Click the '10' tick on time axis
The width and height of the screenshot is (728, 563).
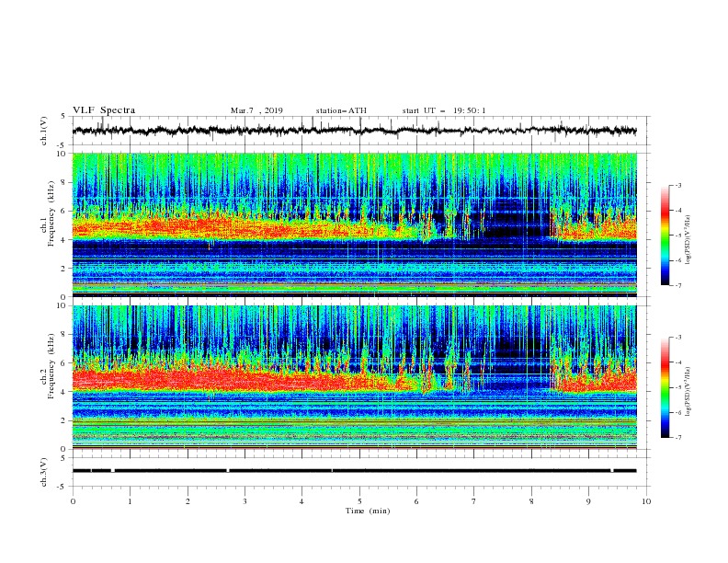point(646,501)
